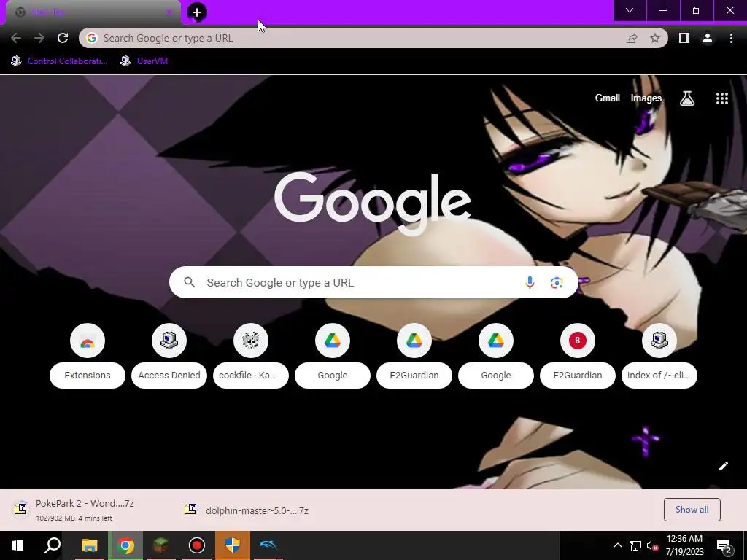Open notification center

(724, 545)
